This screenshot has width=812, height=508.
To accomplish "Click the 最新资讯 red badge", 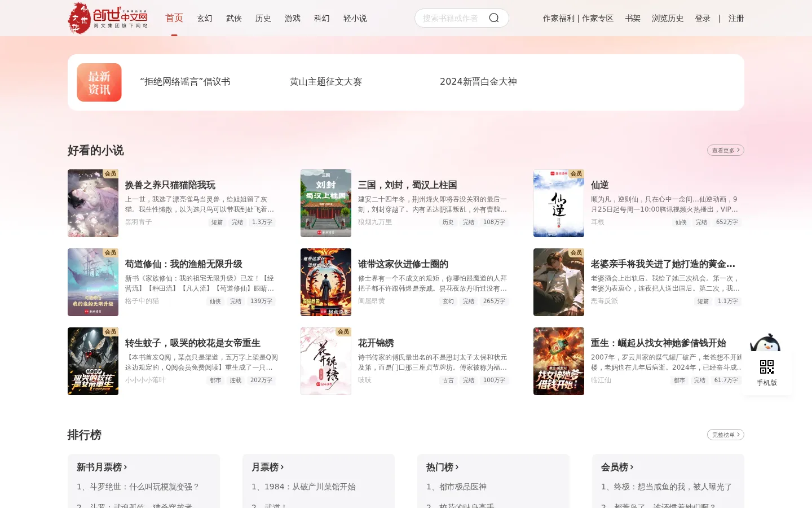I will coord(99,82).
